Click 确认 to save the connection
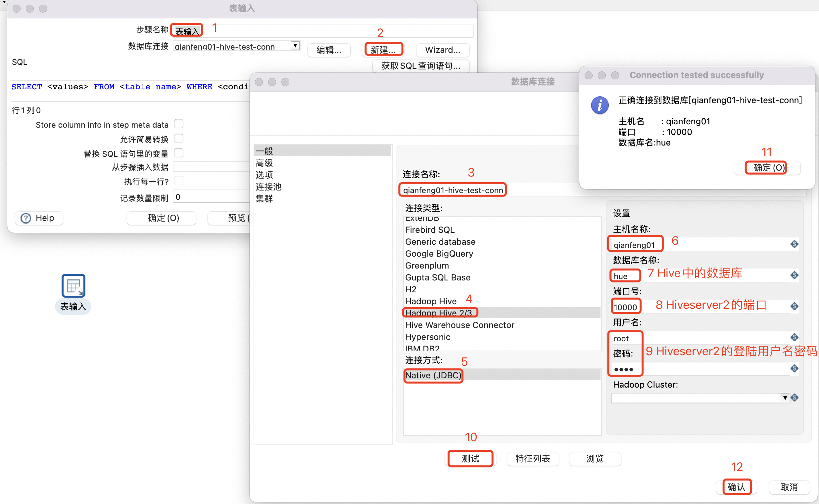The height and width of the screenshot is (504, 819). coord(736,487)
